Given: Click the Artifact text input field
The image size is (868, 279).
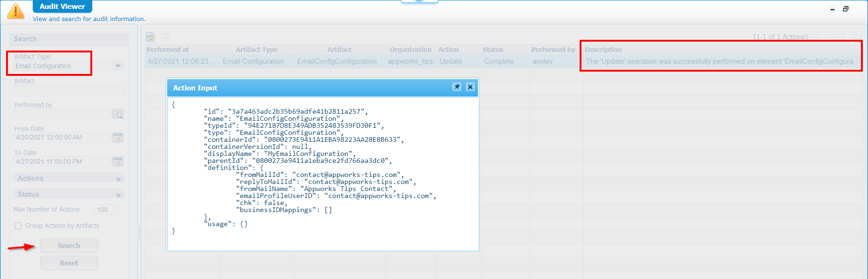Looking at the screenshot, I should (x=69, y=90).
